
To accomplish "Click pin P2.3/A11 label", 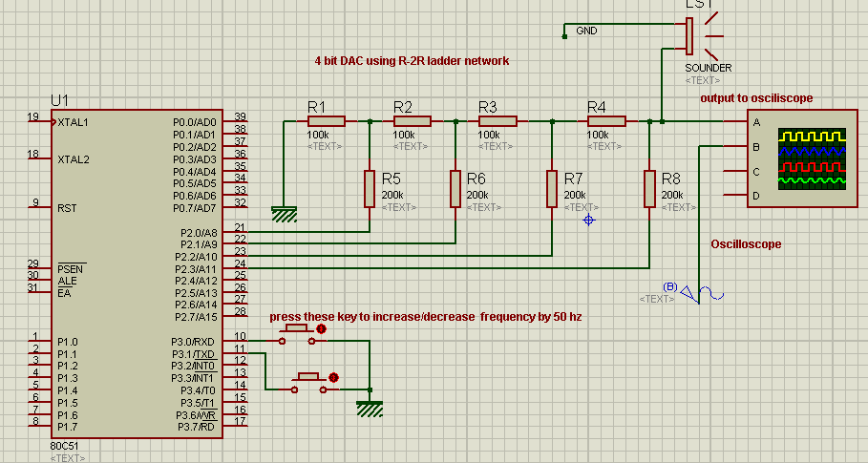I will [x=197, y=269].
